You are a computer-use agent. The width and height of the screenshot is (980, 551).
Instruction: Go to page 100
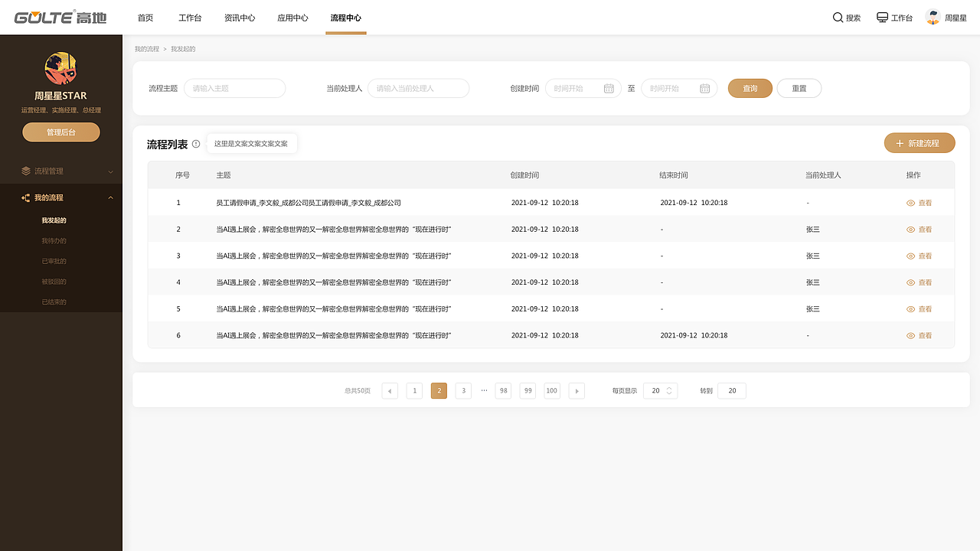552,391
